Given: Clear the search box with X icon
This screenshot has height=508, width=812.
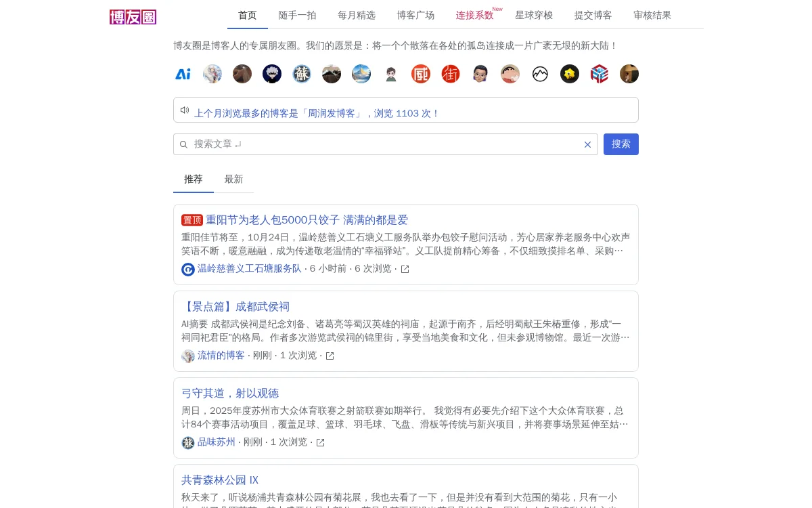Looking at the screenshot, I should tap(587, 144).
